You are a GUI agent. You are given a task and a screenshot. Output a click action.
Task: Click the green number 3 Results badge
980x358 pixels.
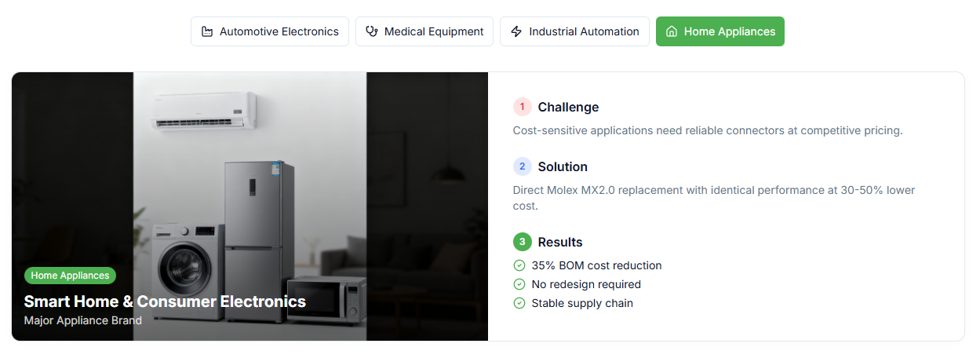pyautogui.click(x=523, y=242)
